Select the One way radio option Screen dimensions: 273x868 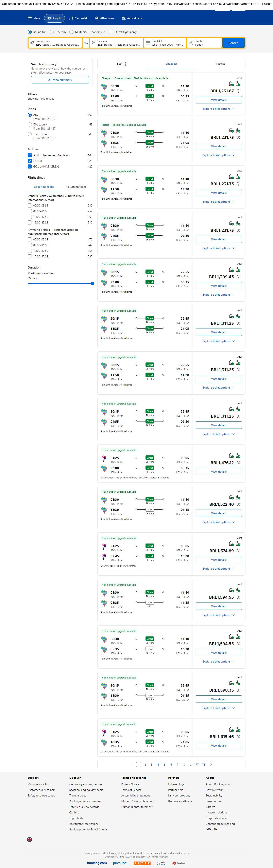(x=52, y=32)
